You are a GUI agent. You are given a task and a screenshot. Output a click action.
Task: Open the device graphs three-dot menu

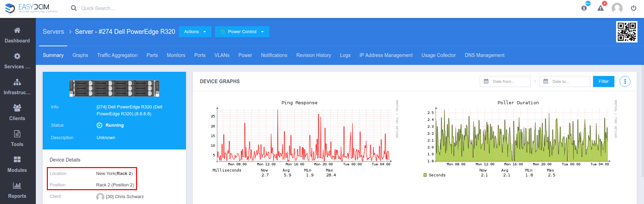point(625,81)
